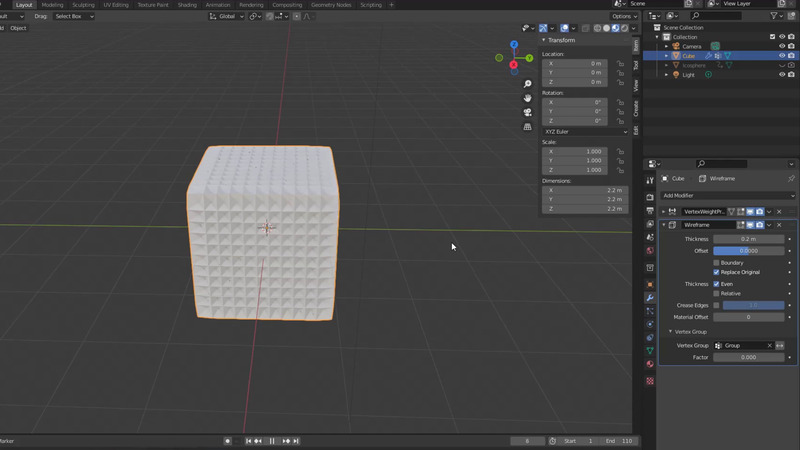800x450 pixels.
Task: Lock the X location with padlock icon
Action: coord(620,64)
